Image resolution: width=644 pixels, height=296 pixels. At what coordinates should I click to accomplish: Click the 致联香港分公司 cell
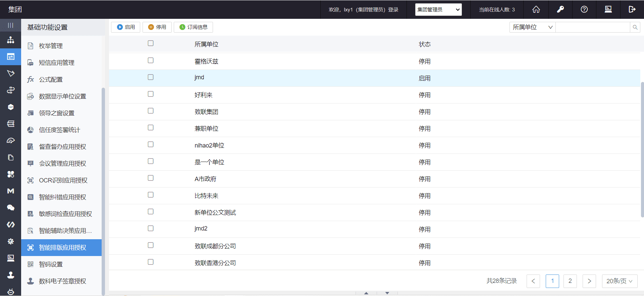(215, 263)
